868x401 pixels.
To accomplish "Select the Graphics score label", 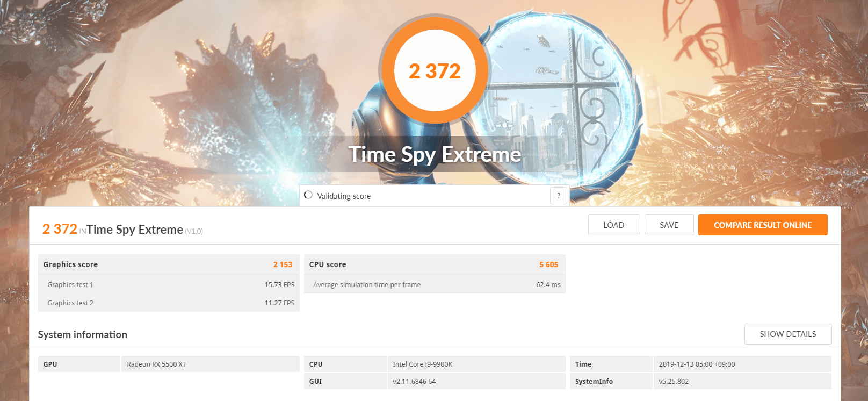I will [70, 264].
